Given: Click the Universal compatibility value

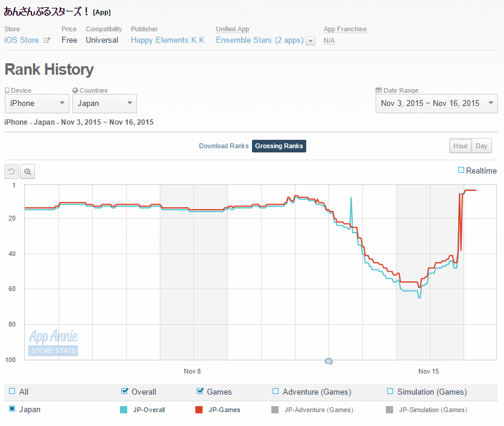Looking at the screenshot, I should [102, 40].
